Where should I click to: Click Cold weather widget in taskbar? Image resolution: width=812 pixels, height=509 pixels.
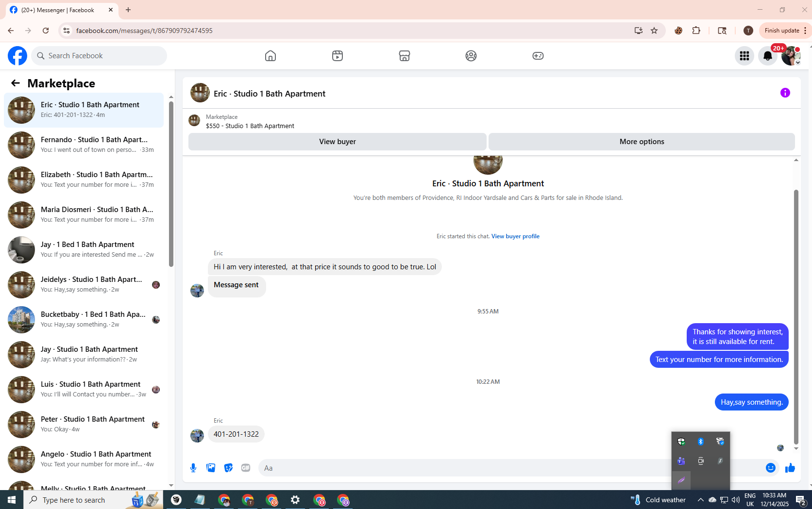pos(658,500)
